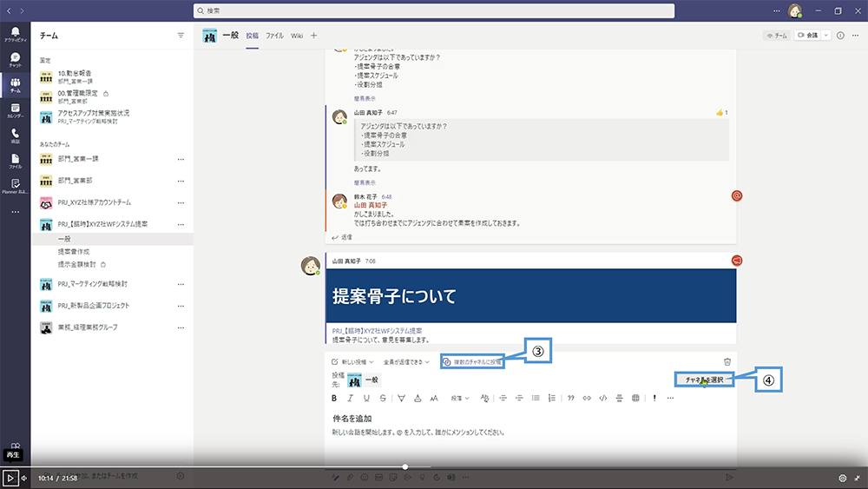Click the チャネルを選択 button
Viewport: 868px width, 489px height.
click(x=704, y=380)
